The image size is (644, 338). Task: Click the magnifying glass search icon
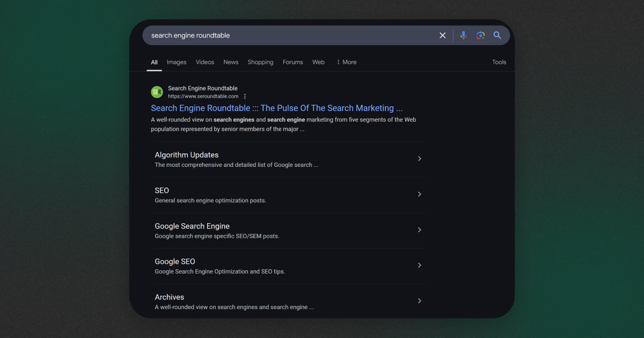point(497,35)
